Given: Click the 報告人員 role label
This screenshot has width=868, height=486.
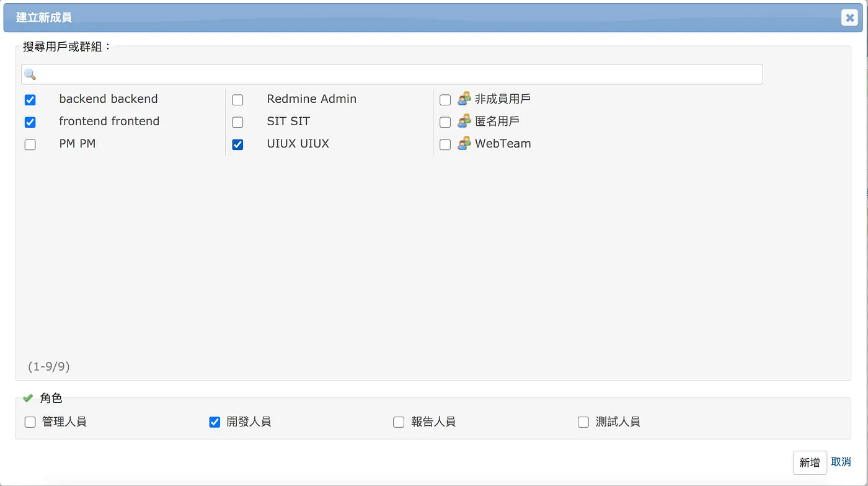Looking at the screenshot, I should point(433,422).
